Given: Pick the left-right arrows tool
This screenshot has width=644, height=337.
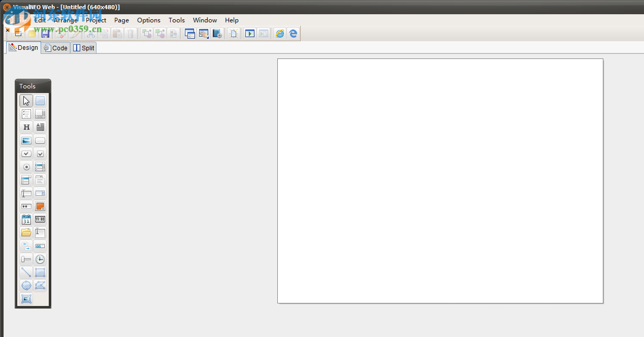Looking at the screenshot, I should coord(26,246).
